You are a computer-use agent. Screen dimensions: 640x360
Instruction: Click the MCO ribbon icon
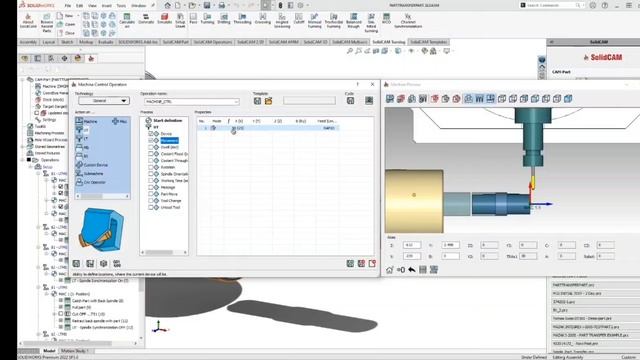386,19
